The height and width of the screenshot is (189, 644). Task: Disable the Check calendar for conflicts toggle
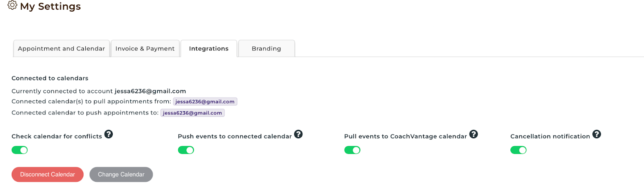coord(20,150)
